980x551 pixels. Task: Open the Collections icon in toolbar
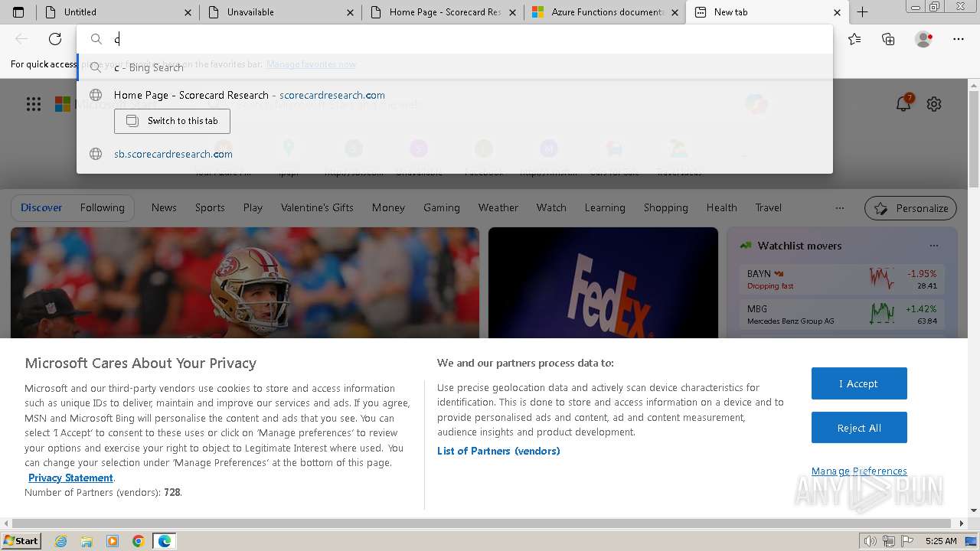click(888, 39)
